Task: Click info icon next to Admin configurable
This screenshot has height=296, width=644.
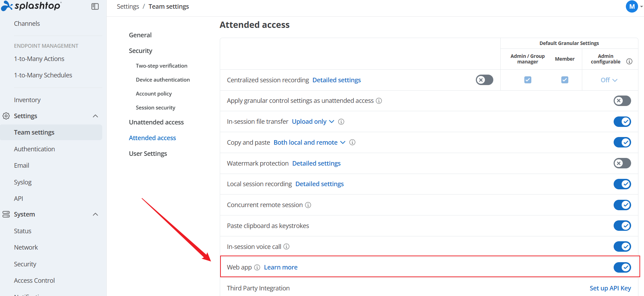Action: pos(629,61)
